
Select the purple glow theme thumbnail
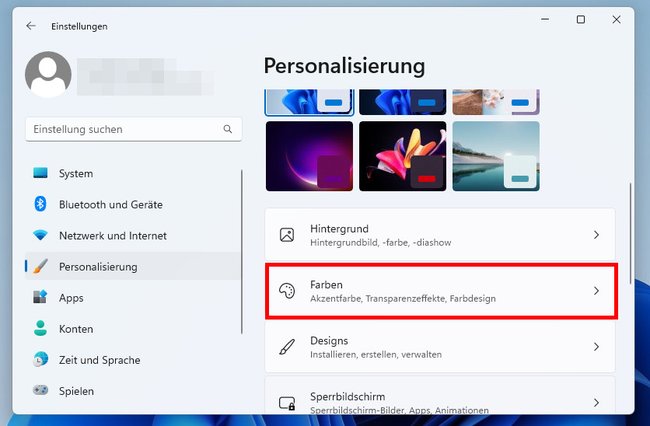[x=309, y=156]
